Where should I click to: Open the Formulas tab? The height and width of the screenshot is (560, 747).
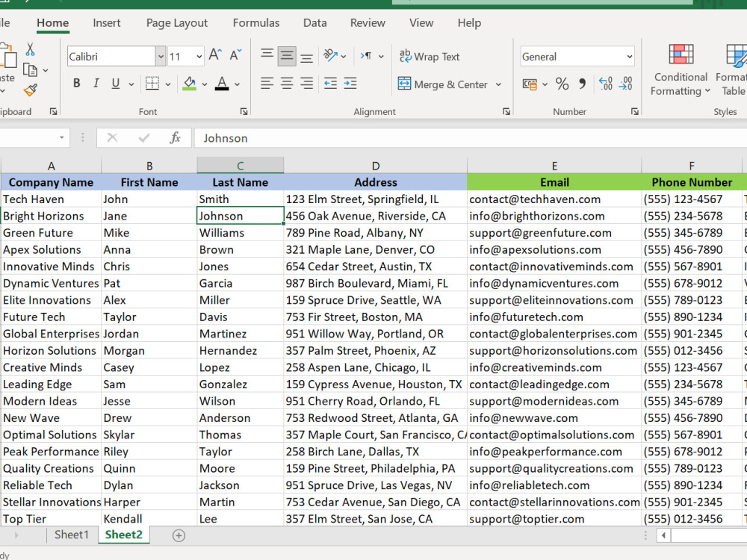[x=255, y=23]
